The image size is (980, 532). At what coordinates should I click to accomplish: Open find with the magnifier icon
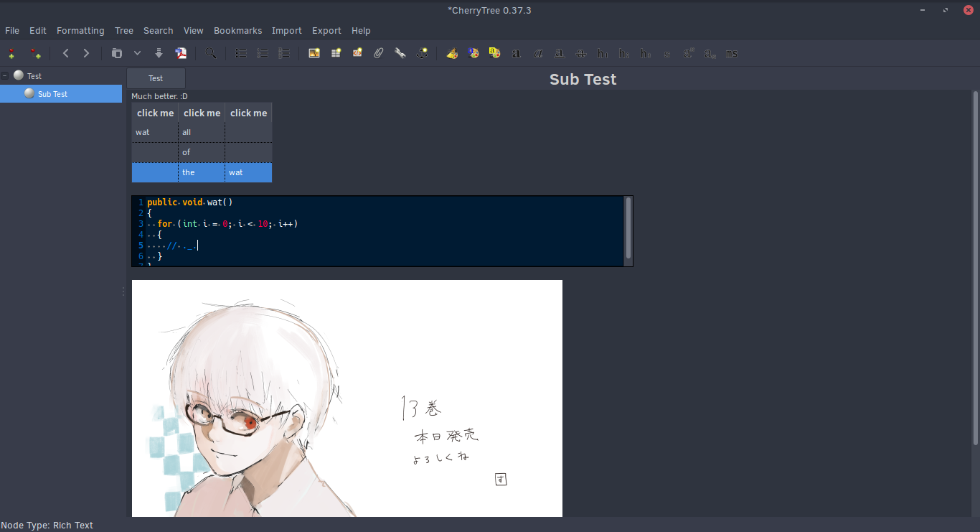[x=211, y=53]
